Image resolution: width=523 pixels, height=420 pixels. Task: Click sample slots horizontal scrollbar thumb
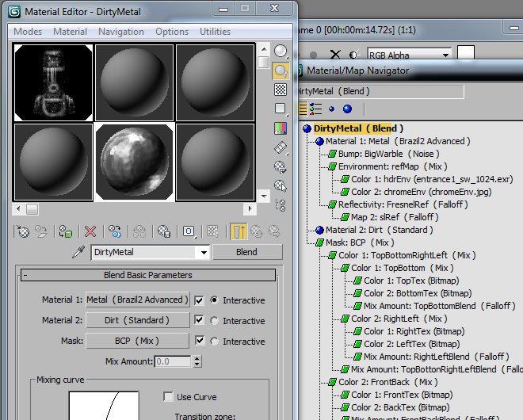(x=32, y=209)
